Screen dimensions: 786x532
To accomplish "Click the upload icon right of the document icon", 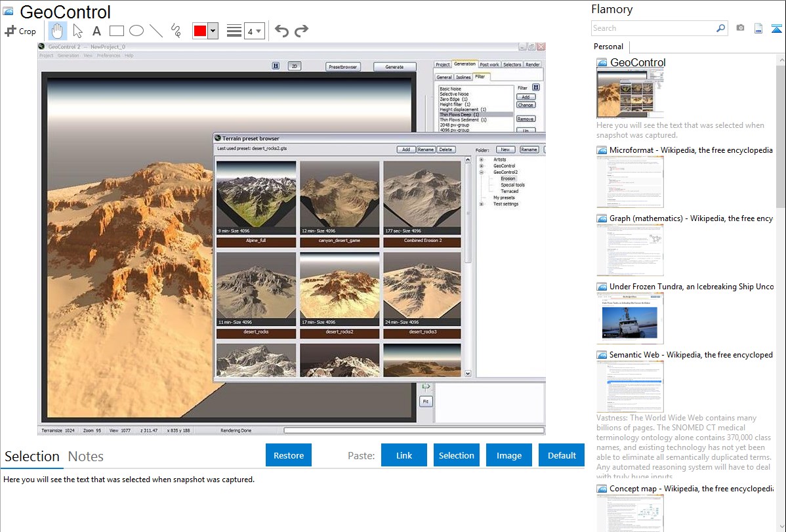I will pyautogui.click(x=776, y=28).
